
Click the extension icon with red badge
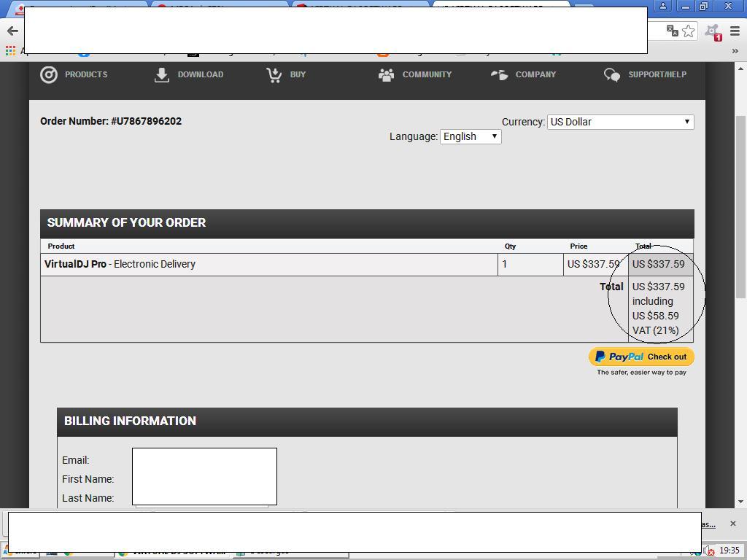[x=713, y=32]
